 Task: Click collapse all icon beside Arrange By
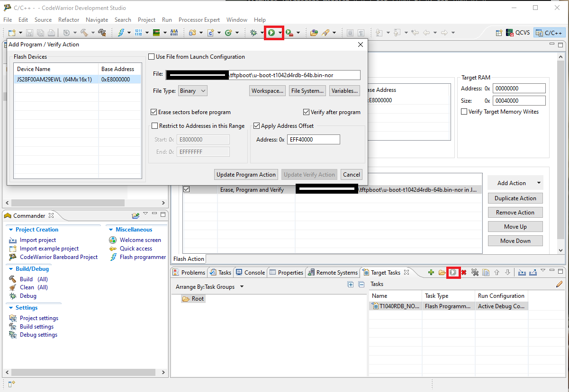(x=361, y=285)
